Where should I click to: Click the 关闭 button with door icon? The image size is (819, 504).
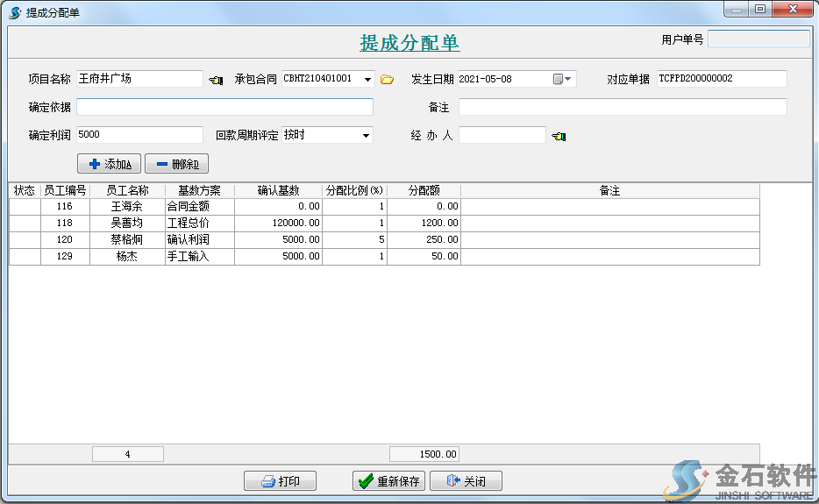(465, 481)
